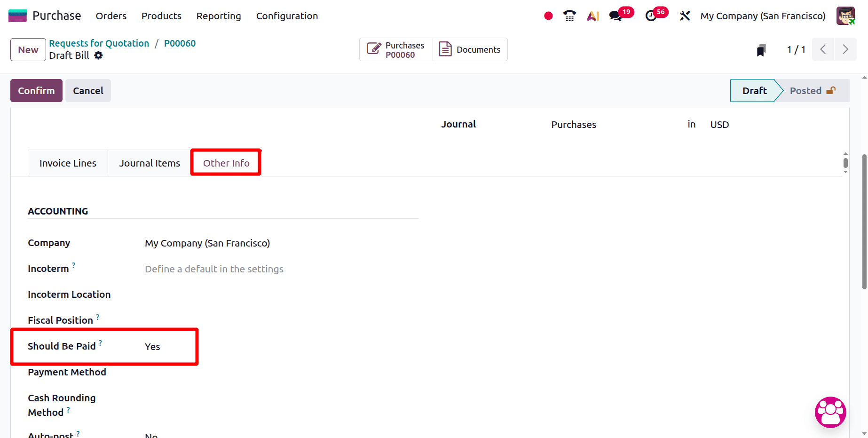Open the gear actions menu next to Draft Bill
Screen dimensions: 868x438
click(98, 56)
